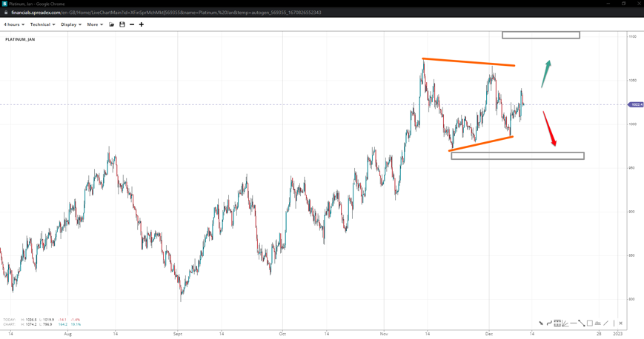
Task: Choose the grid retracement drawing tool
Action: (557, 323)
